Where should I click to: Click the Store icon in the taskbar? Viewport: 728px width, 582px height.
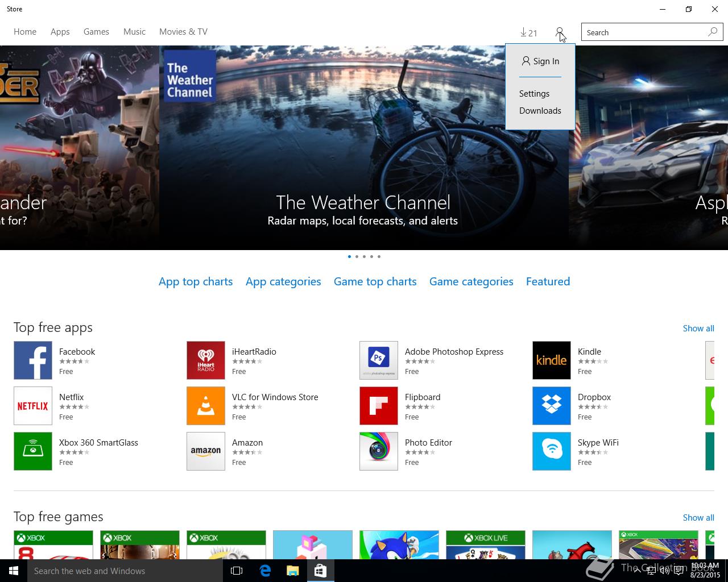[x=320, y=571]
